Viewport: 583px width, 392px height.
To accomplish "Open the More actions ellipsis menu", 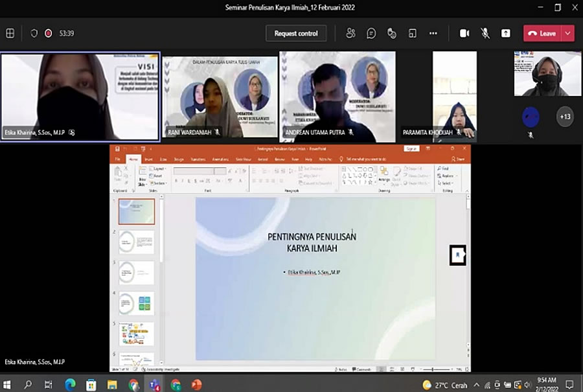I will click(x=433, y=33).
